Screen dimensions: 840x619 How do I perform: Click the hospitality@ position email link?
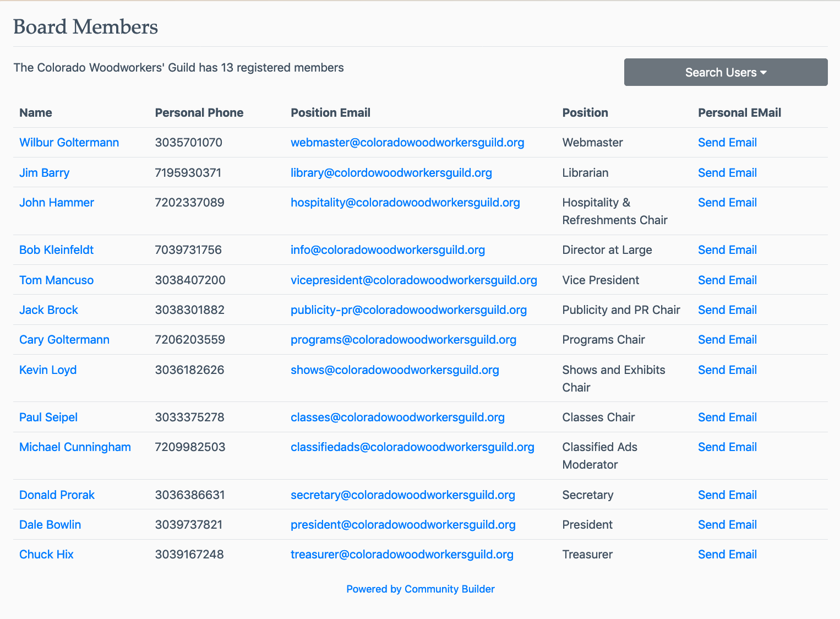click(x=405, y=203)
